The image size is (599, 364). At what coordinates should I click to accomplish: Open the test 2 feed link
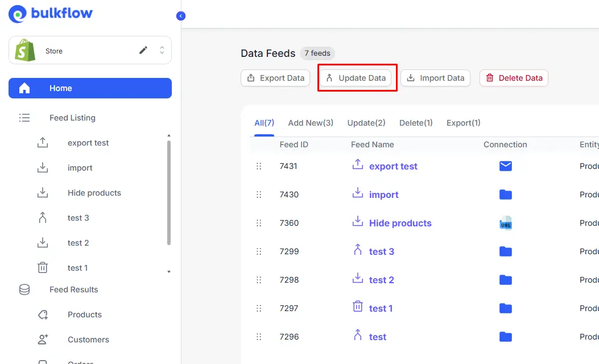[x=380, y=279]
